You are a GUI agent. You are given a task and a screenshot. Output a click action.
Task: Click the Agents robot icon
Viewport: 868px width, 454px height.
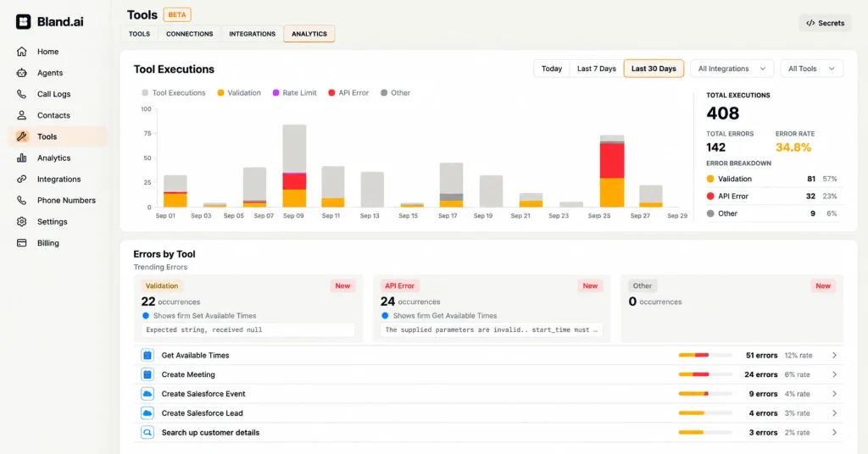pos(21,73)
